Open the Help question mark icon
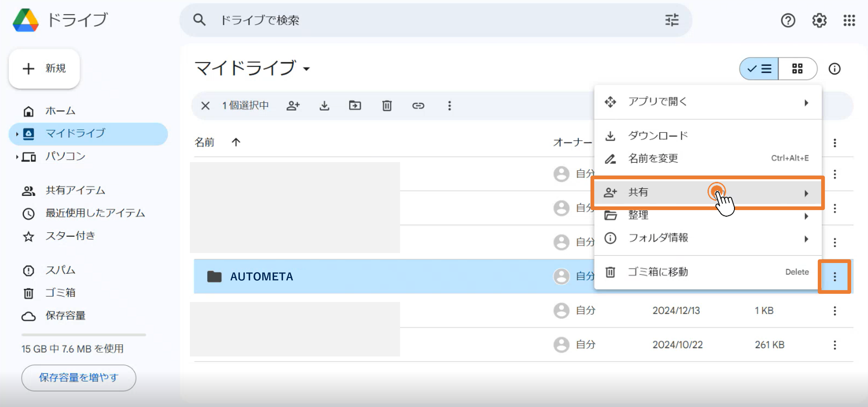868x407 pixels. pos(788,20)
